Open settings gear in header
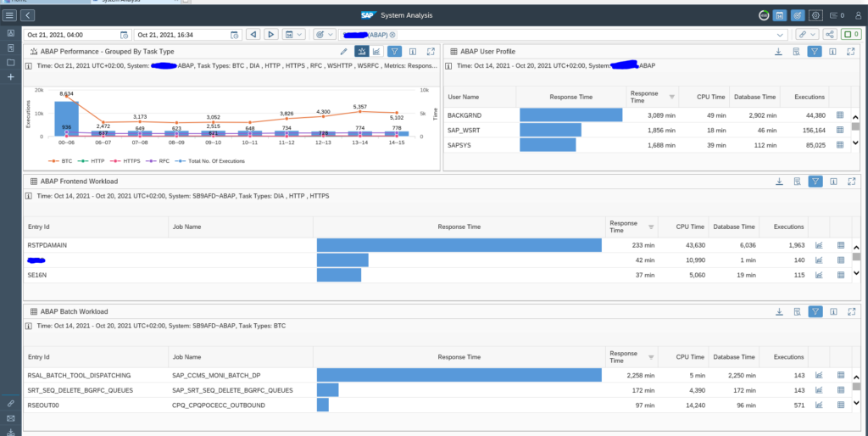 click(816, 15)
